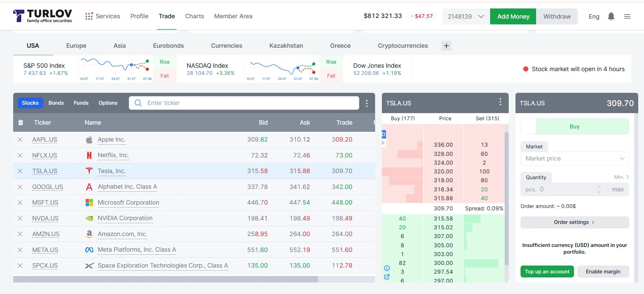Screen dimensions: 644x294
Task: Click trash icon in Ticker header
Action: pos(21,123)
